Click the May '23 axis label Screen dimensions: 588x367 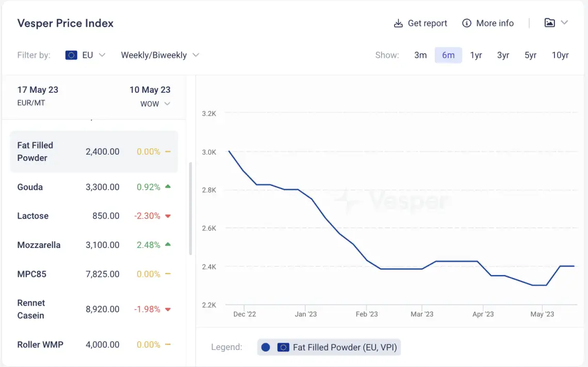pyautogui.click(x=542, y=314)
